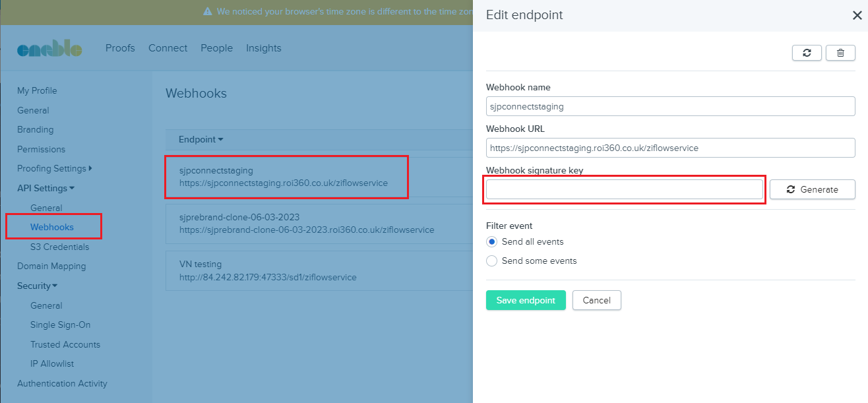Expand the Proofing Settings submenu
The height and width of the screenshot is (403, 868).
point(54,168)
